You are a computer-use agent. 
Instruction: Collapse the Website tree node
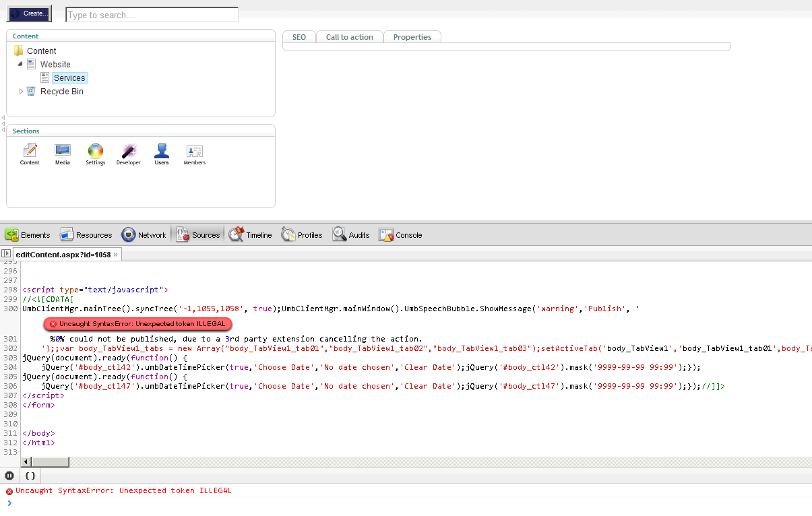tap(20, 64)
